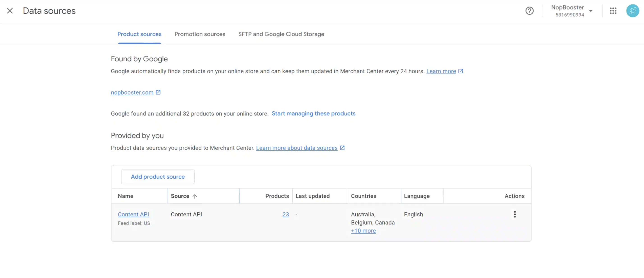This screenshot has height=278, width=644.
Task: Close the Data sources page
Action: click(10, 11)
